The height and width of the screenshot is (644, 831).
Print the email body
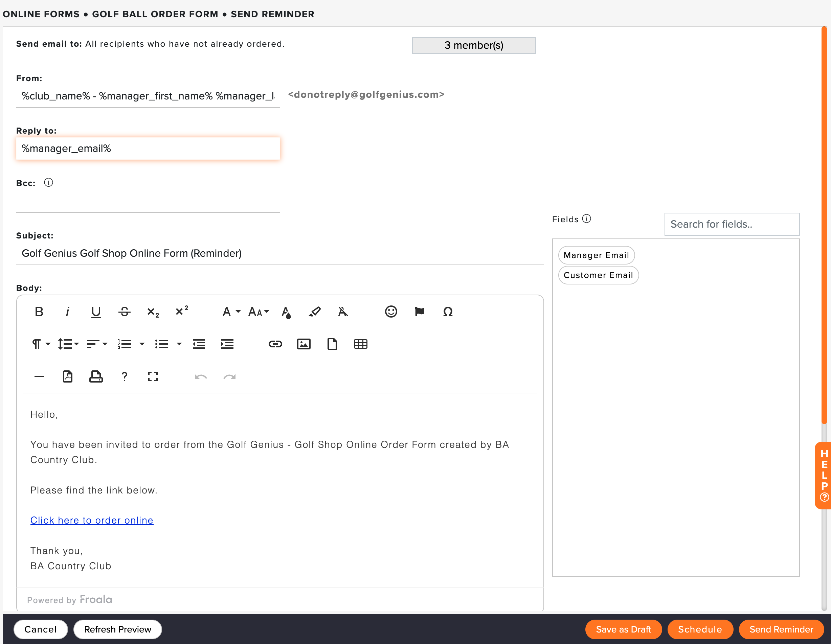(96, 376)
